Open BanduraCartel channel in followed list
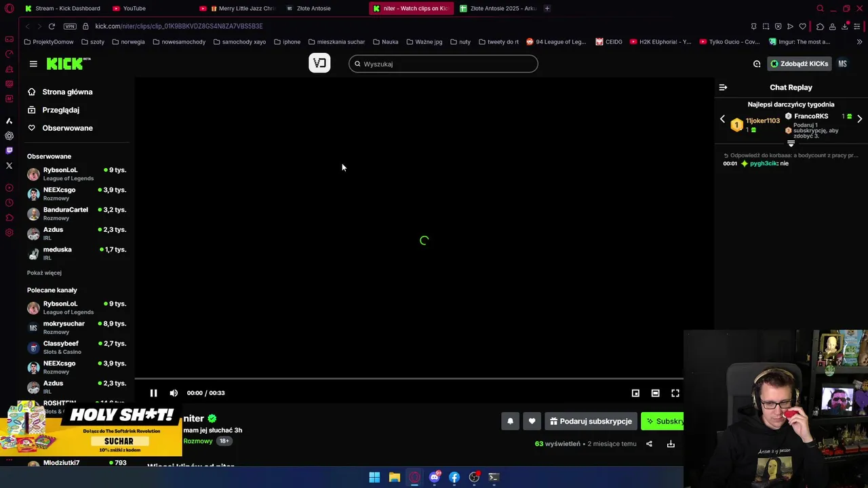This screenshot has height=488, width=868. (77, 213)
